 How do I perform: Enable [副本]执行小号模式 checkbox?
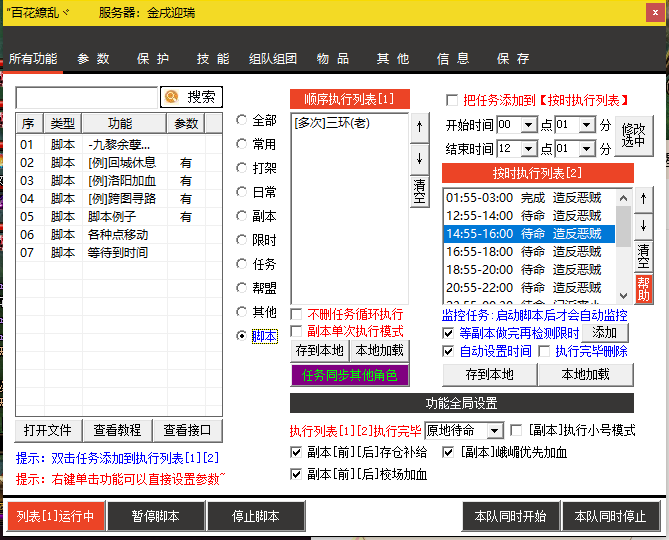[516, 430]
